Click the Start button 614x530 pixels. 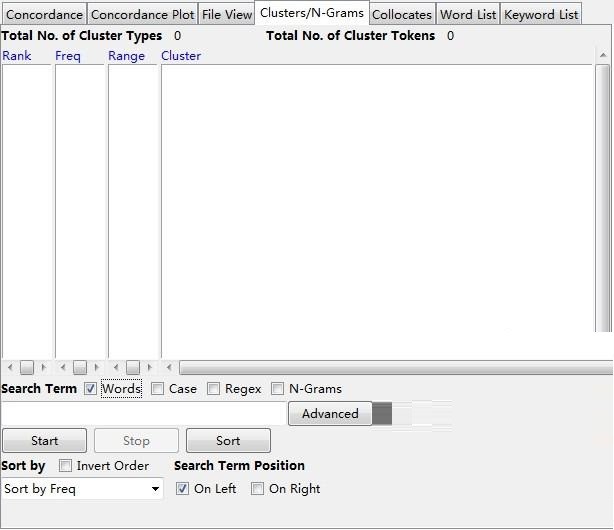[44, 441]
